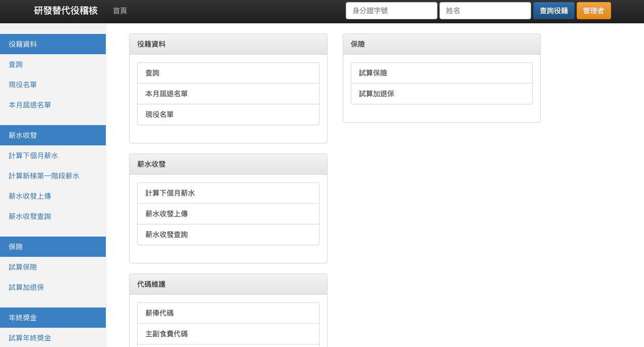The image size is (644, 347).
Task: Click the 代碼維護 panel heading
Action: 228,284
